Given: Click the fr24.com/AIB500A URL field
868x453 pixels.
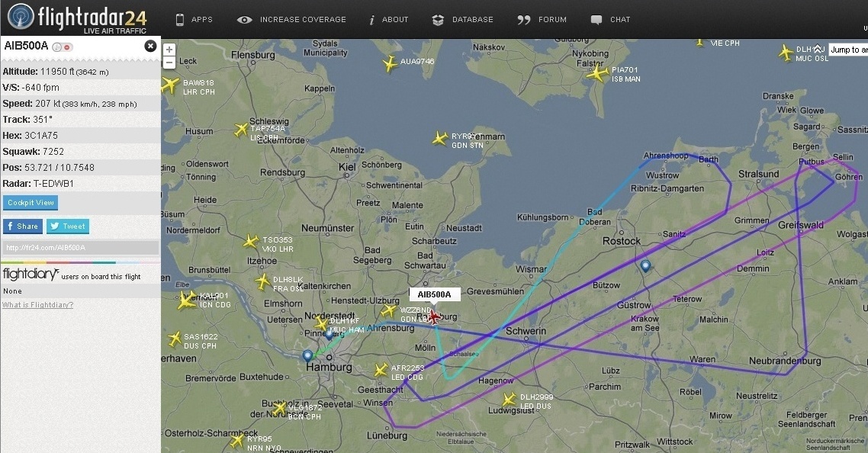Looking at the screenshot, I should [81, 248].
